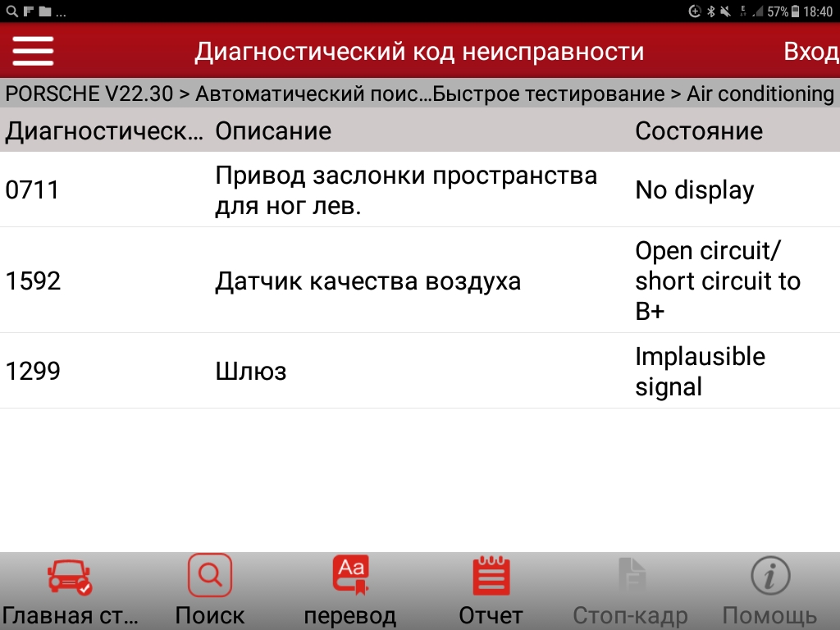This screenshot has width=840, height=630.
Task: Click the Состояние column header
Action: [x=699, y=131]
